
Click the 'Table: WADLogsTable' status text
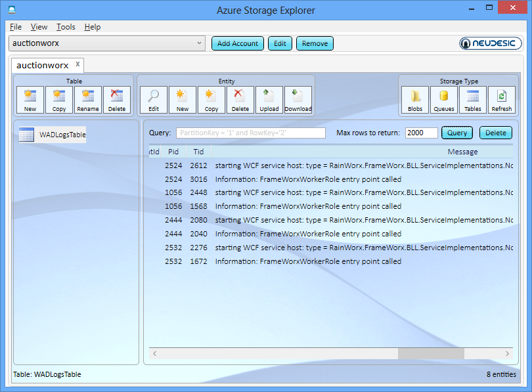[x=47, y=374]
